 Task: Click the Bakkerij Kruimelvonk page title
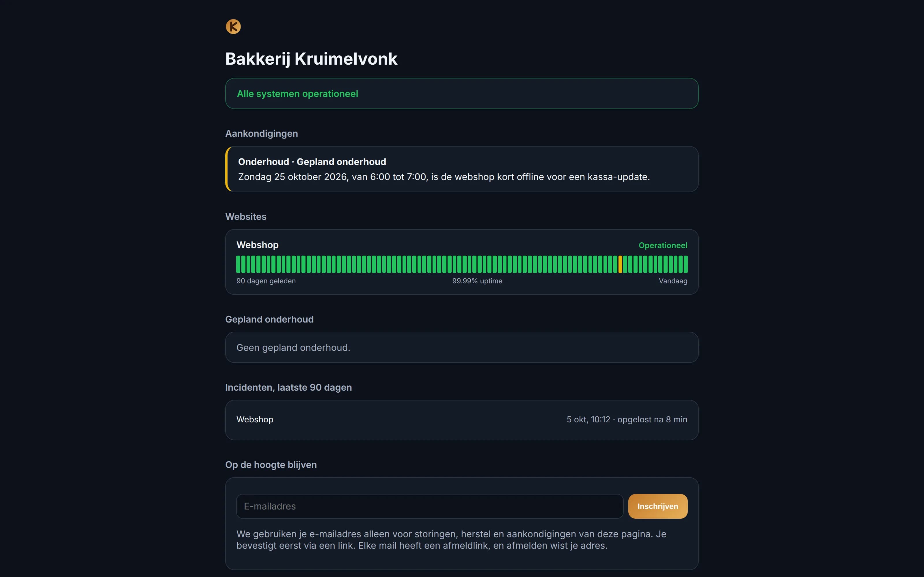coord(311,59)
